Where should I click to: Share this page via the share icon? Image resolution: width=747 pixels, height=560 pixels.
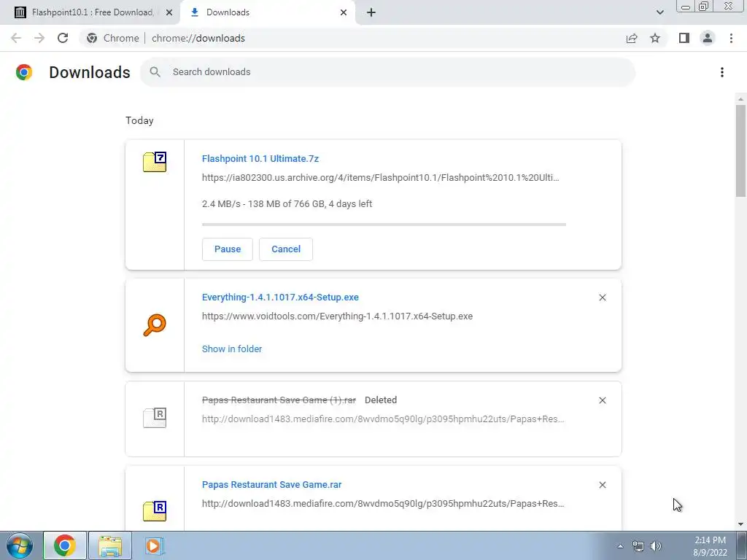[x=632, y=38]
